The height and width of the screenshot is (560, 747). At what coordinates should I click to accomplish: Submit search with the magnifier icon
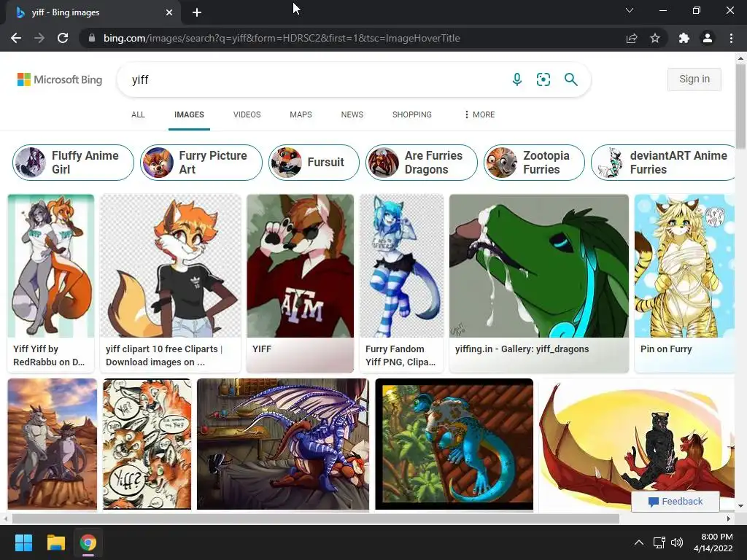pos(570,79)
